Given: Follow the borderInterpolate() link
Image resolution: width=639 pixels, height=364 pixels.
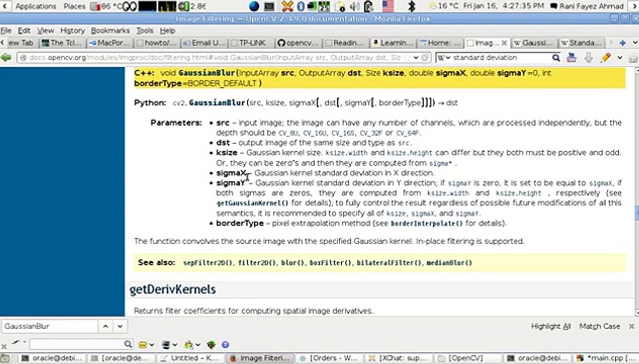Looking at the screenshot, I should coord(427,223).
